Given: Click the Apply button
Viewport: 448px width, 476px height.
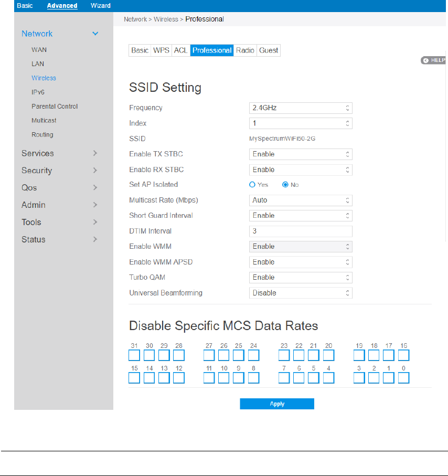Looking at the screenshot, I should (x=277, y=404).
